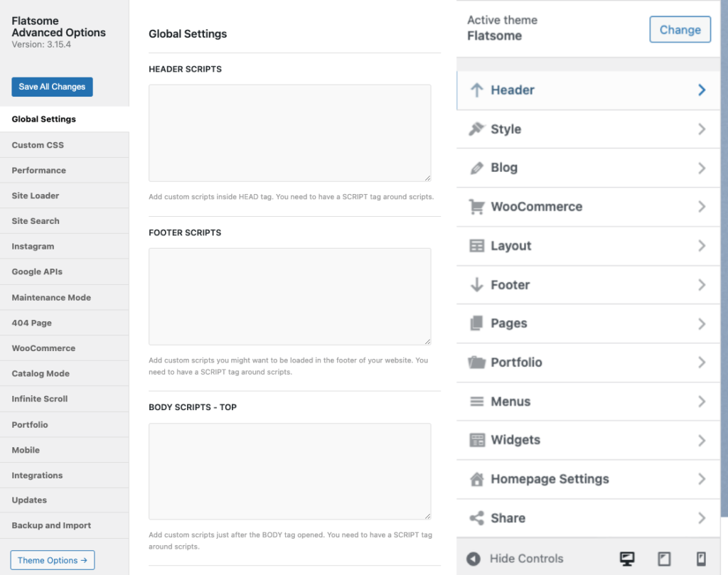Open Portfolio tab in Advanced Options sidebar
Screen dimensions: 728x575
[65, 424]
